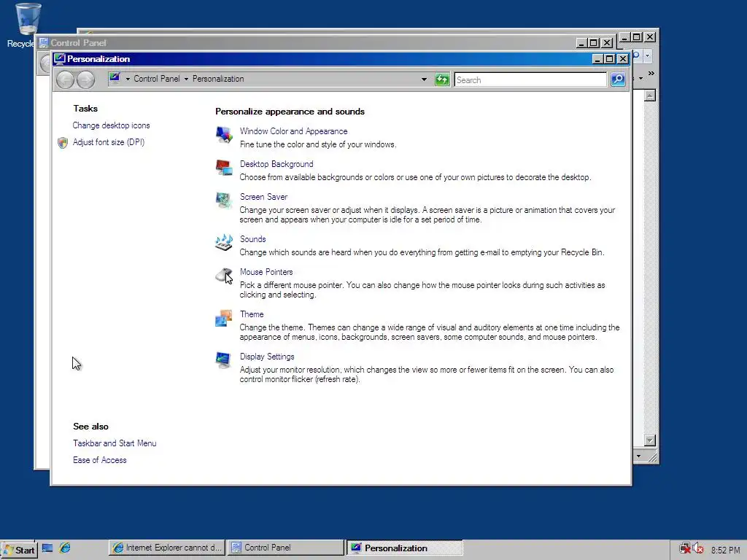Open Window Color and Appearance icon
747x560 pixels.
[224, 135]
